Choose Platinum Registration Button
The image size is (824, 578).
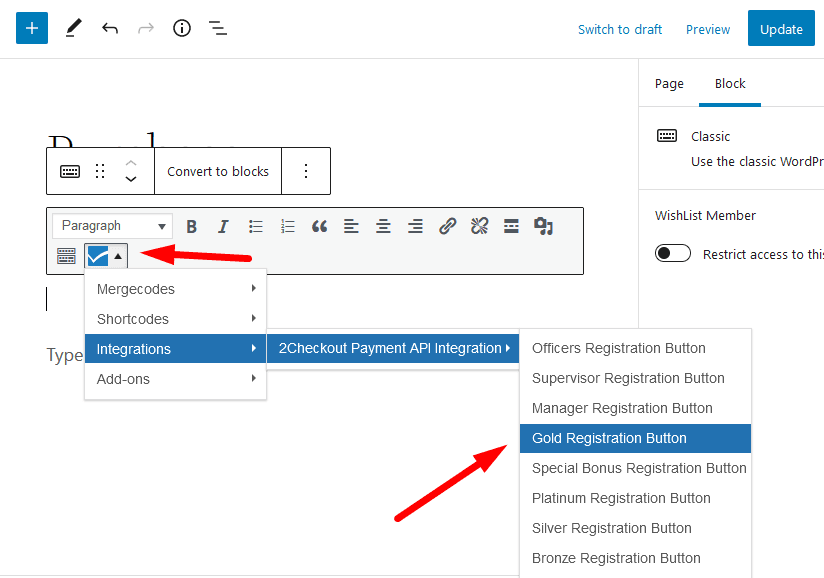tap(635, 498)
